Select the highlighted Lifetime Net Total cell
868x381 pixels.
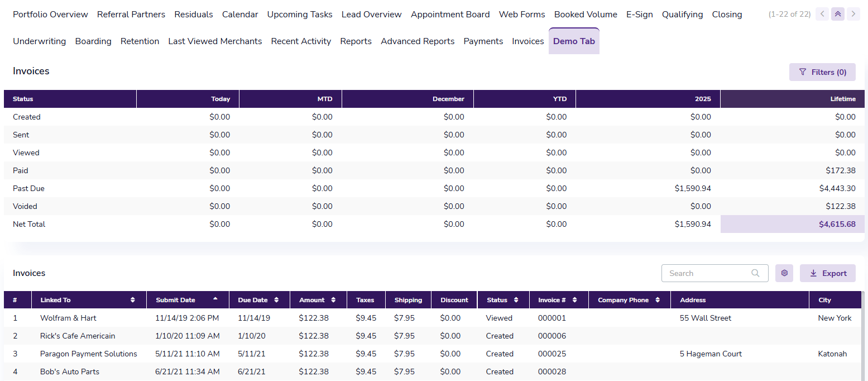click(792, 224)
